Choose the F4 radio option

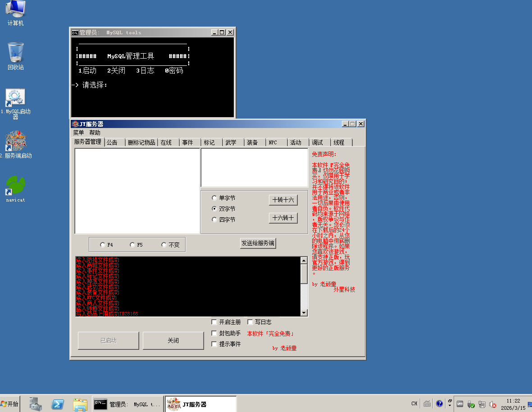[x=103, y=245]
